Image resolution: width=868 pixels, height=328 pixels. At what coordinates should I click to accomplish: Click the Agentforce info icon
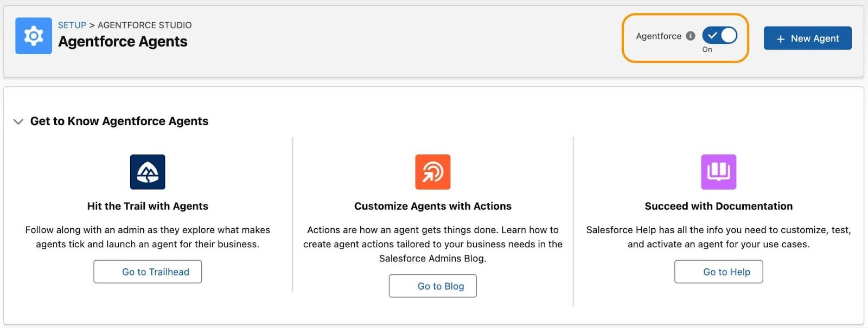690,36
